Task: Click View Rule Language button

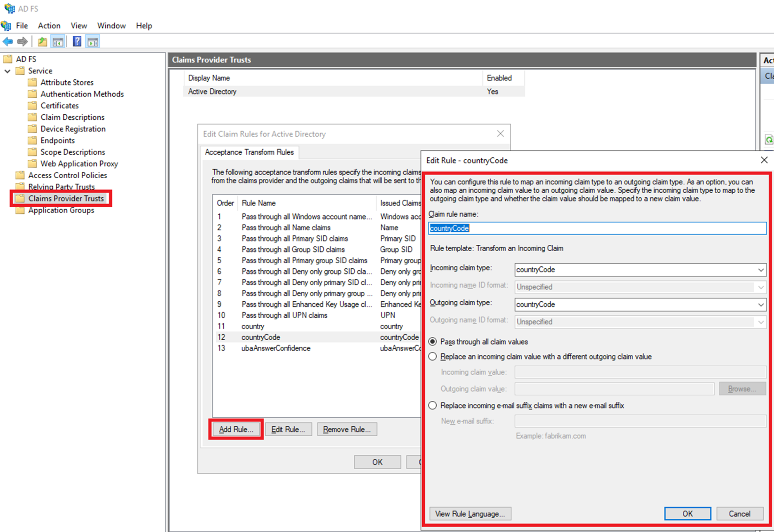Action: pos(470,514)
